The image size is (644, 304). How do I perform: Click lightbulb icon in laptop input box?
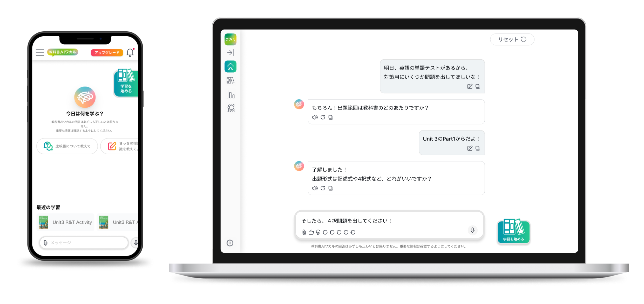click(318, 232)
